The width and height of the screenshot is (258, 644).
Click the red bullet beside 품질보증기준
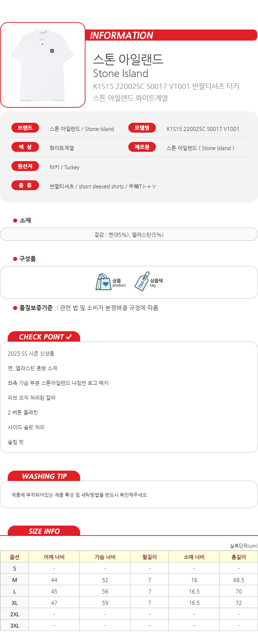[x=15, y=308]
